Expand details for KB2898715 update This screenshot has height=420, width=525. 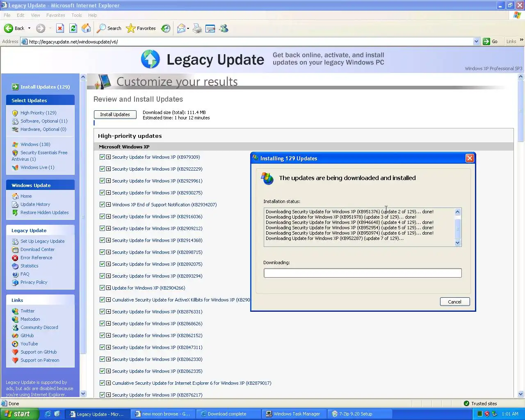(108, 252)
